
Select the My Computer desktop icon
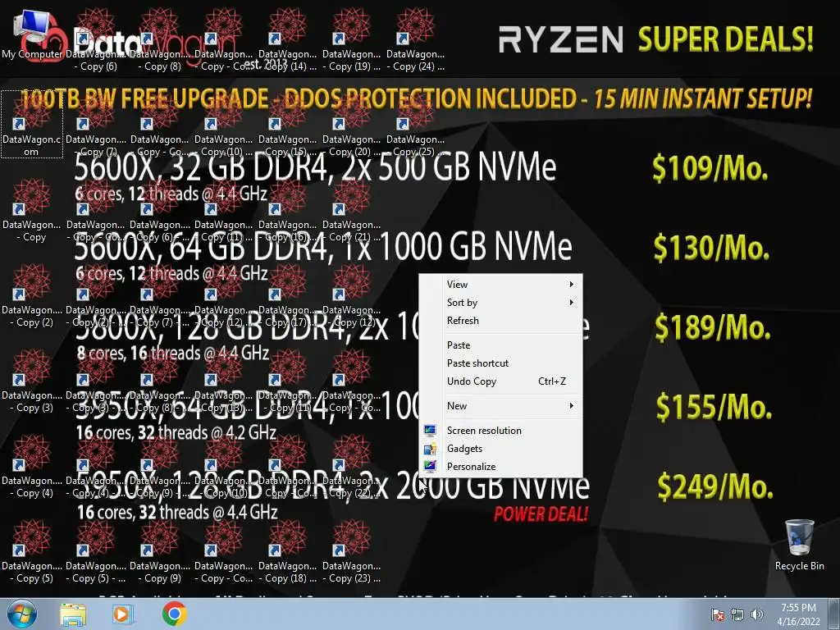click(x=32, y=33)
